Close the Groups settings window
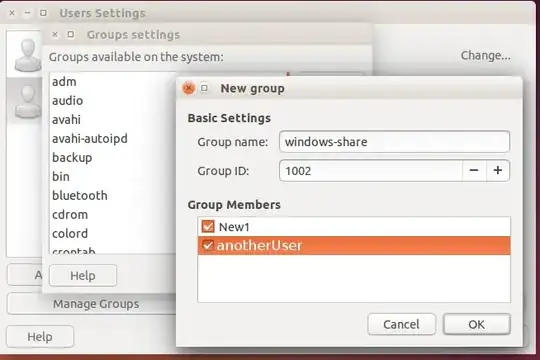Viewport: 540px width, 360px height. pyautogui.click(x=55, y=34)
